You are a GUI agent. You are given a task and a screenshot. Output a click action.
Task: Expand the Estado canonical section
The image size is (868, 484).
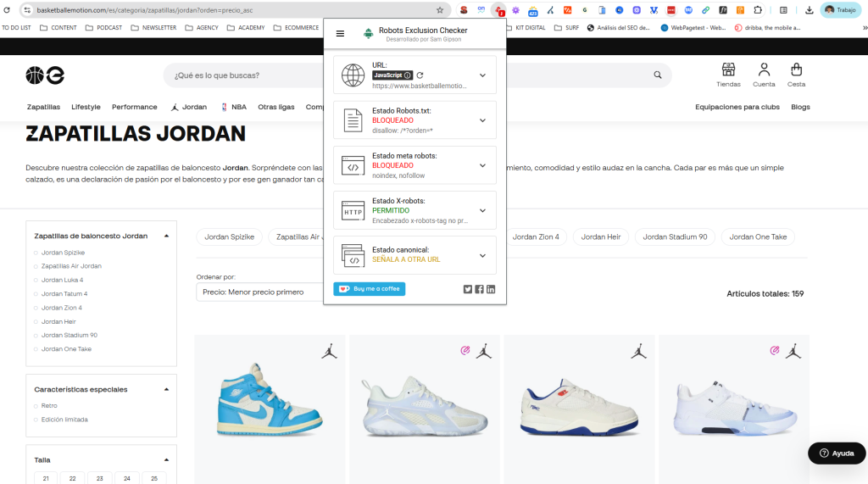482,255
